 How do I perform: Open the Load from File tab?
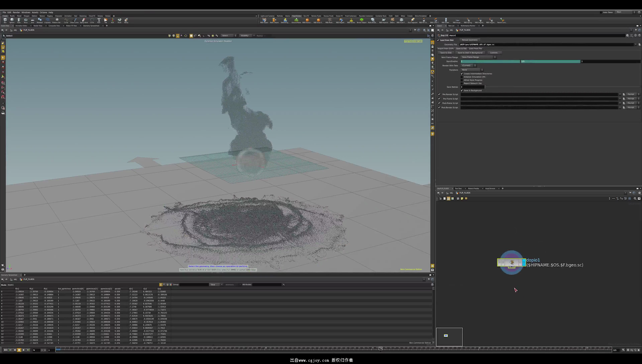pyautogui.click(x=475, y=49)
